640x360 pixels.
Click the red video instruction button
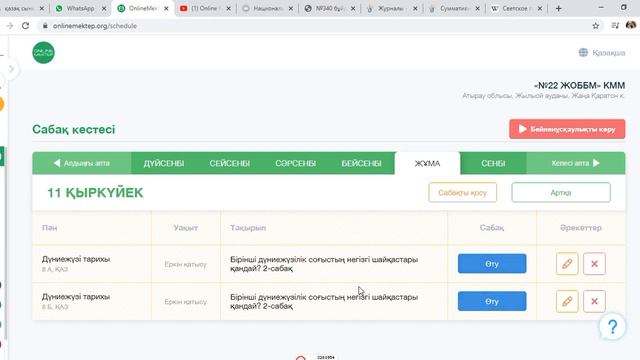pyautogui.click(x=567, y=129)
